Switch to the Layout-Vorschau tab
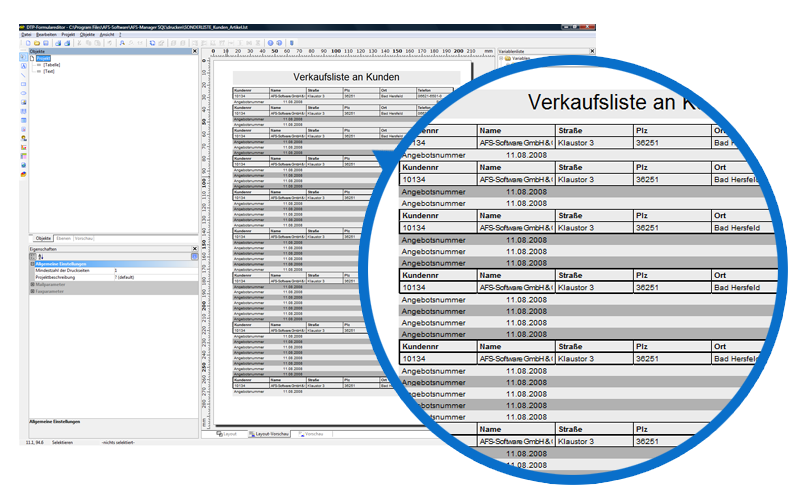Viewport: 809px width, 488px height. [269, 434]
